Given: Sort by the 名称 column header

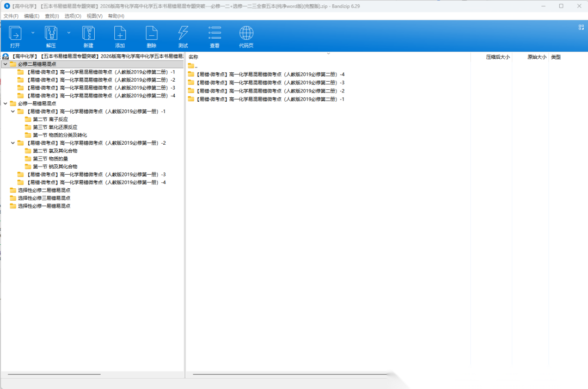Looking at the screenshot, I should (194, 57).
